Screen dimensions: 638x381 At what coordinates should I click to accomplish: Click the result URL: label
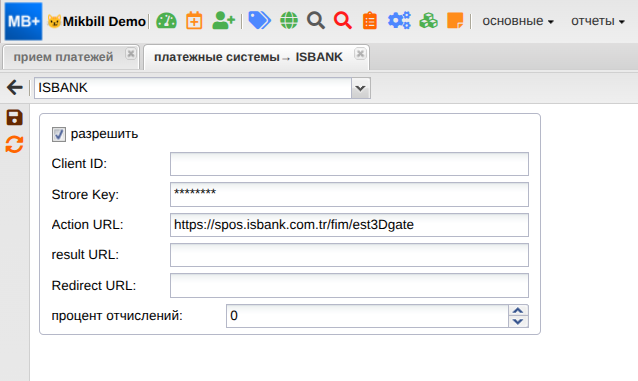click(x=85, y=255)
